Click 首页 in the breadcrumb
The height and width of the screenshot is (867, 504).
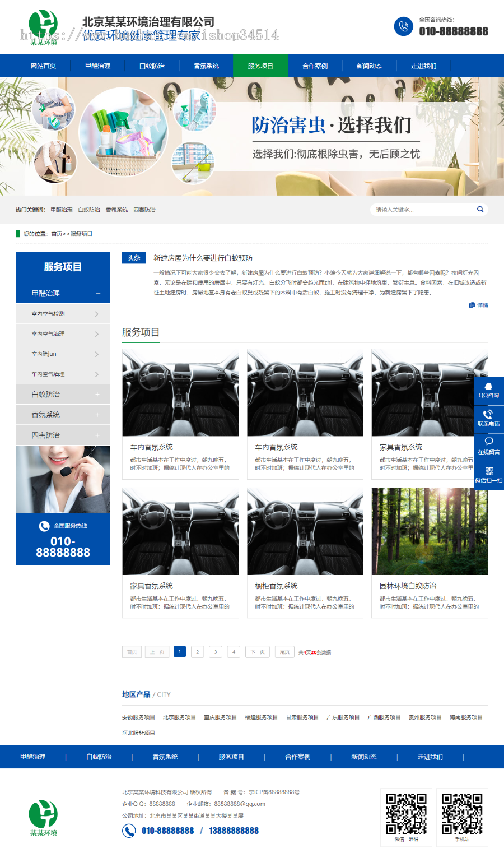pos(57,234)
